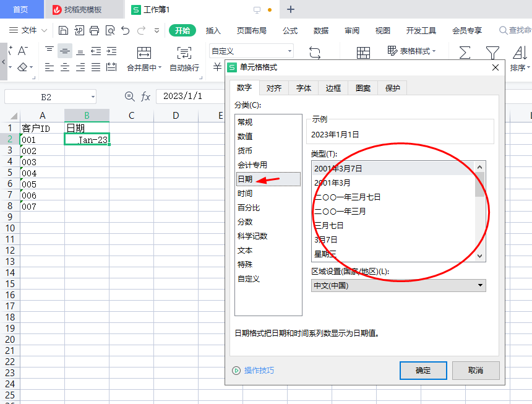
Task: Select middle vertical alignment icon
Action: pyautogui.click(x=65, y=51)
